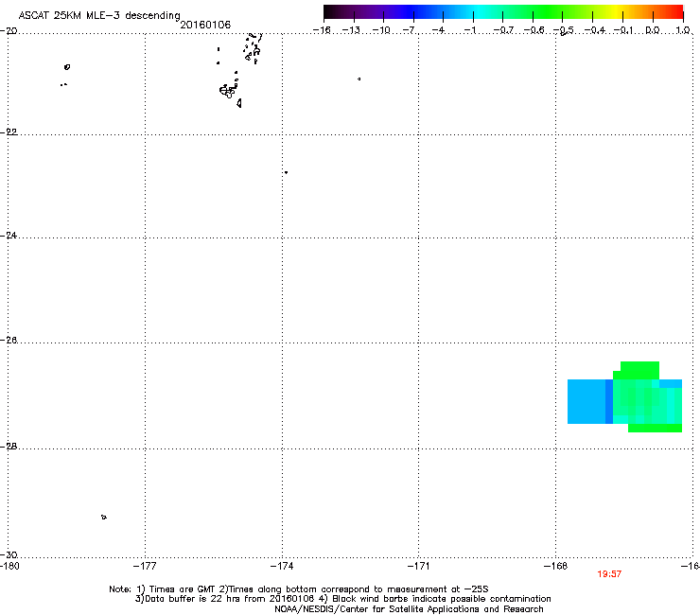Click the latitude axis label -30
This screenshot has height=615, width=700.
click(9, 554)
